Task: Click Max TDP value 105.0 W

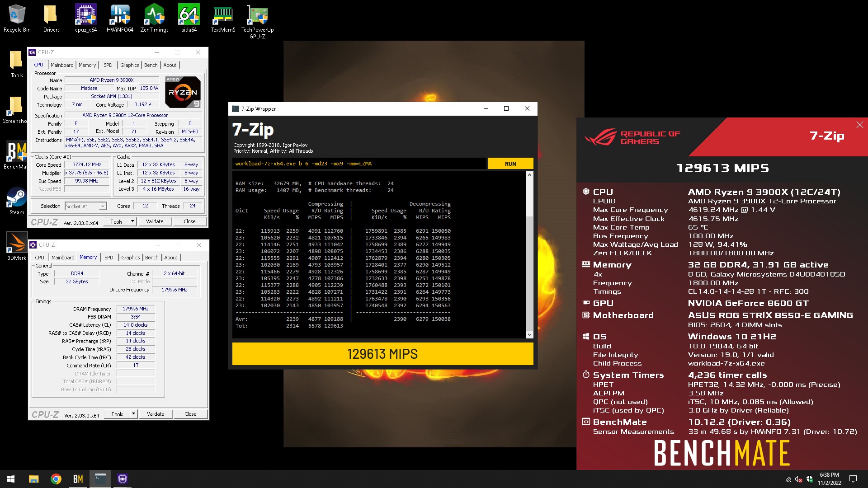Action: click(x=149, y=89)
